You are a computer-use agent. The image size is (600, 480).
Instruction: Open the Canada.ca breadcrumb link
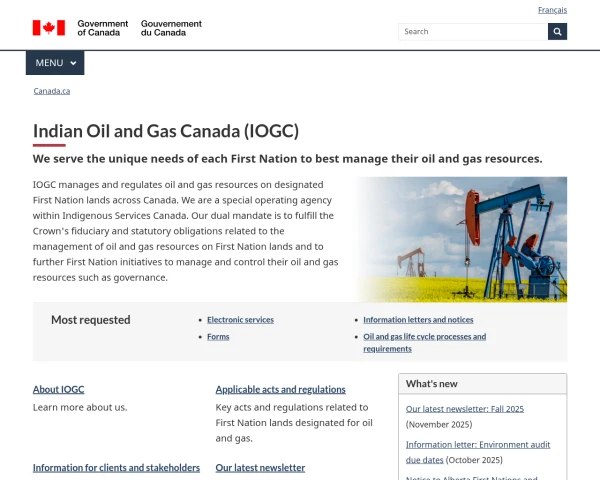click(x=52, y=91)
